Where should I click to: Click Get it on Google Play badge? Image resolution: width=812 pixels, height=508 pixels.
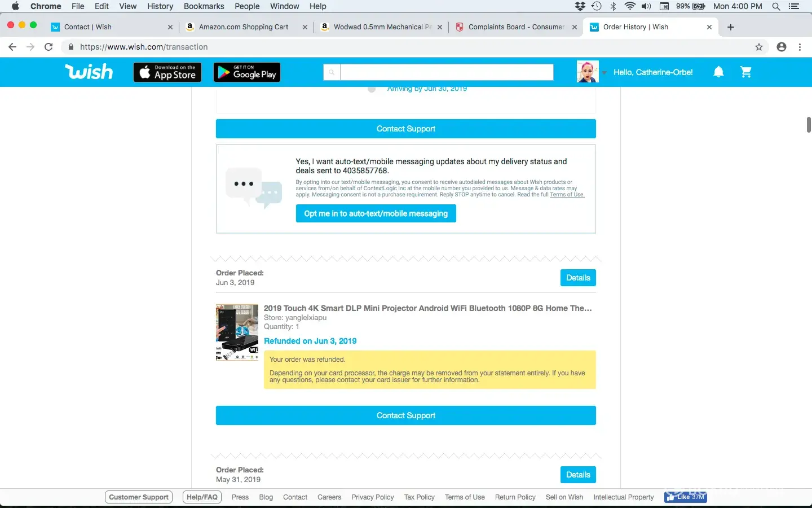coord(247,72)
